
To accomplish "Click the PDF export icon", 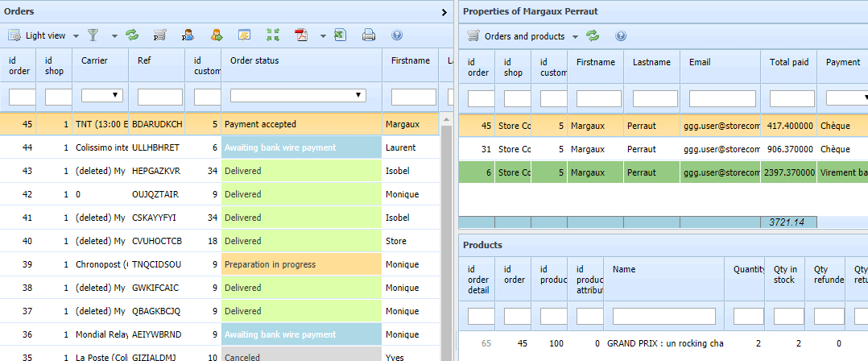I will coord(301,35).
